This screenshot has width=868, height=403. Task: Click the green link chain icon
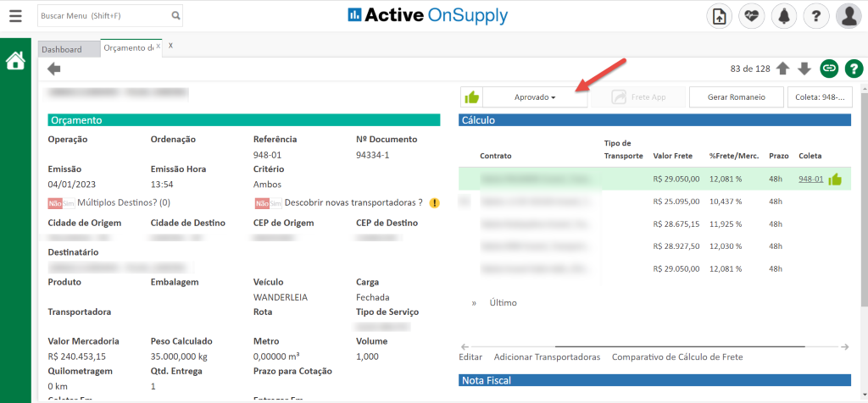point(829,69)
